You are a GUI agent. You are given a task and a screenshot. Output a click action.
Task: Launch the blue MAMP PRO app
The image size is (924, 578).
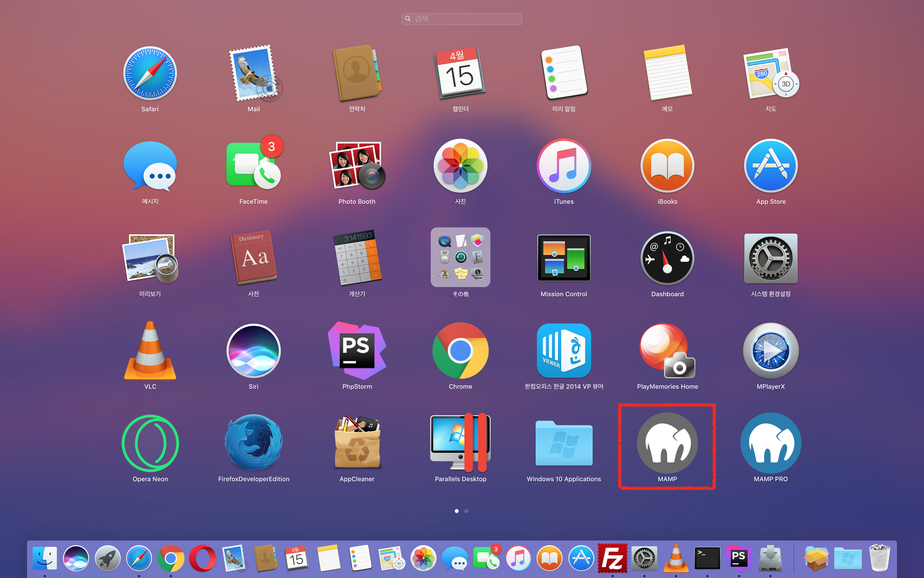coord(771,443)
